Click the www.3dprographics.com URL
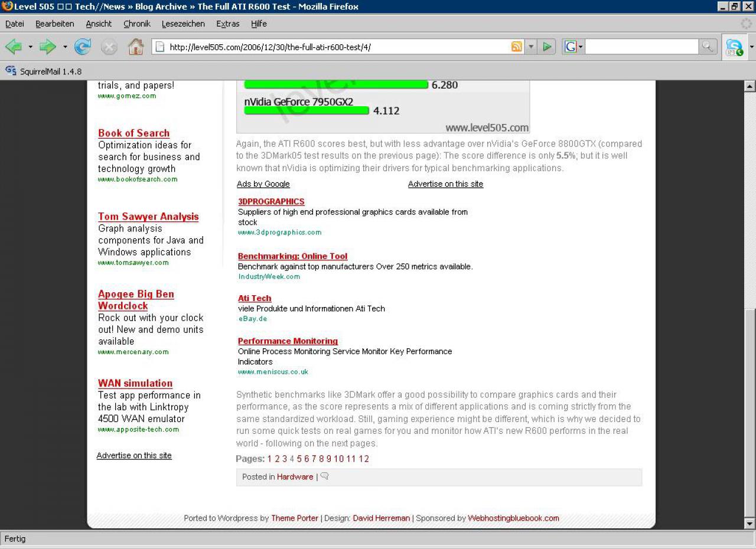This screenshot has height=549, width=756. [279, 233]
